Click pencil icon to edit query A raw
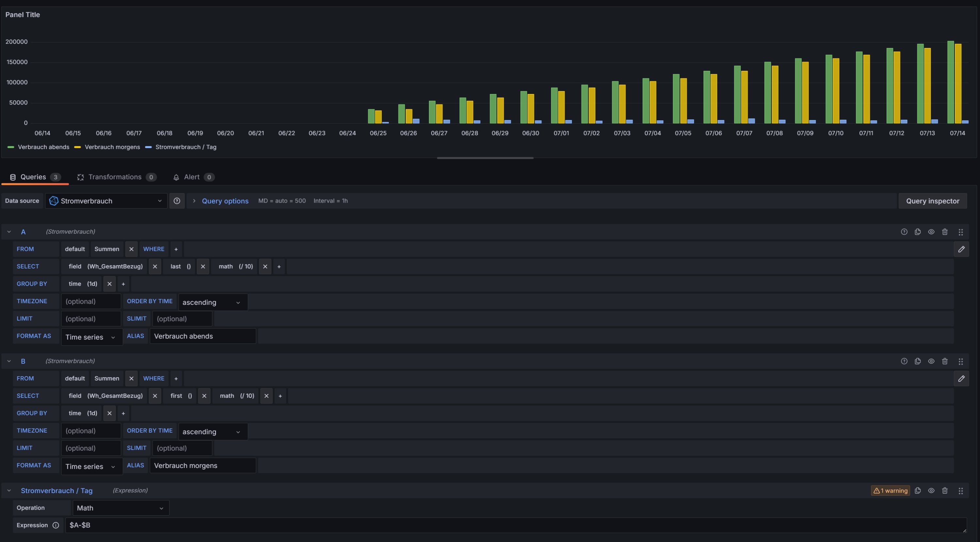 pyautogui.click(x=961, y=249)
